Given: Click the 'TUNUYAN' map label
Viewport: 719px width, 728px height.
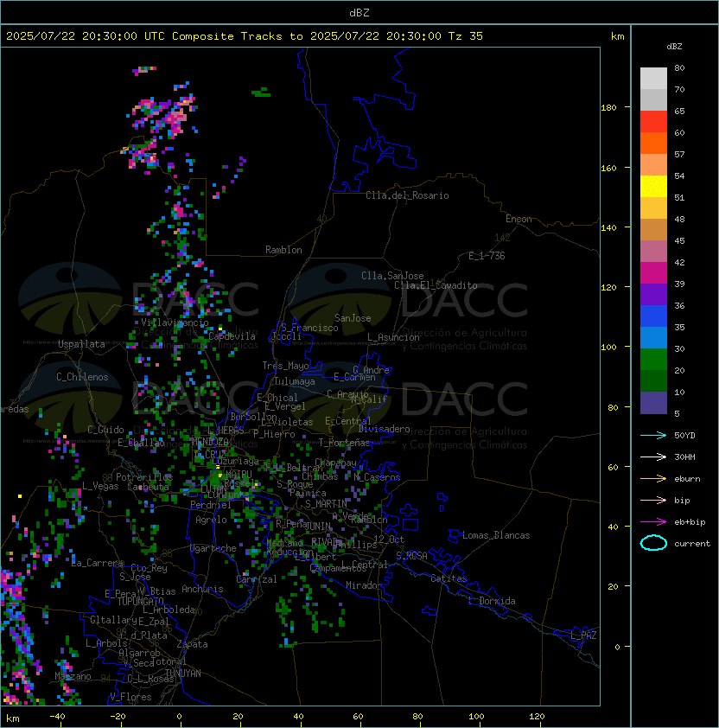Looking at the screenshot, I should pos(183,674).
